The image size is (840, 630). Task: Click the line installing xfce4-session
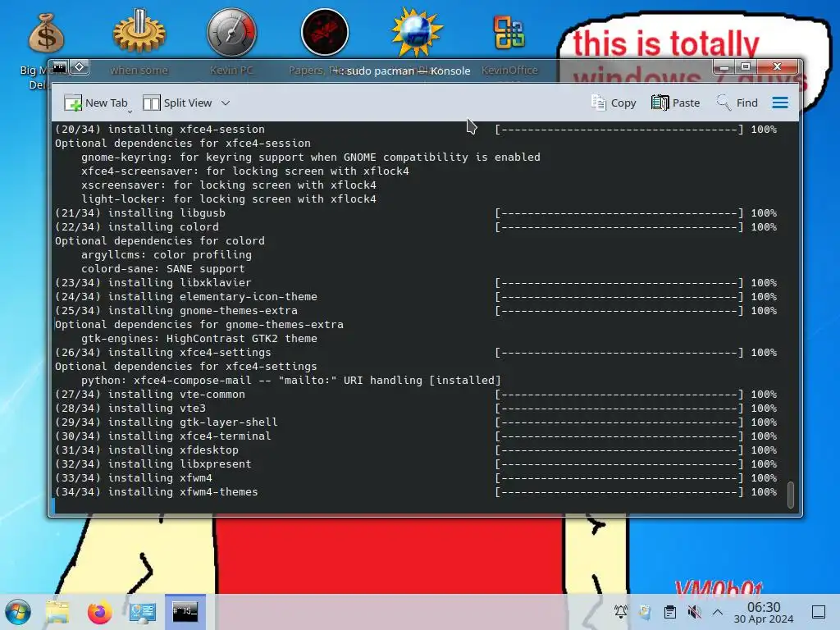(416, 129)
